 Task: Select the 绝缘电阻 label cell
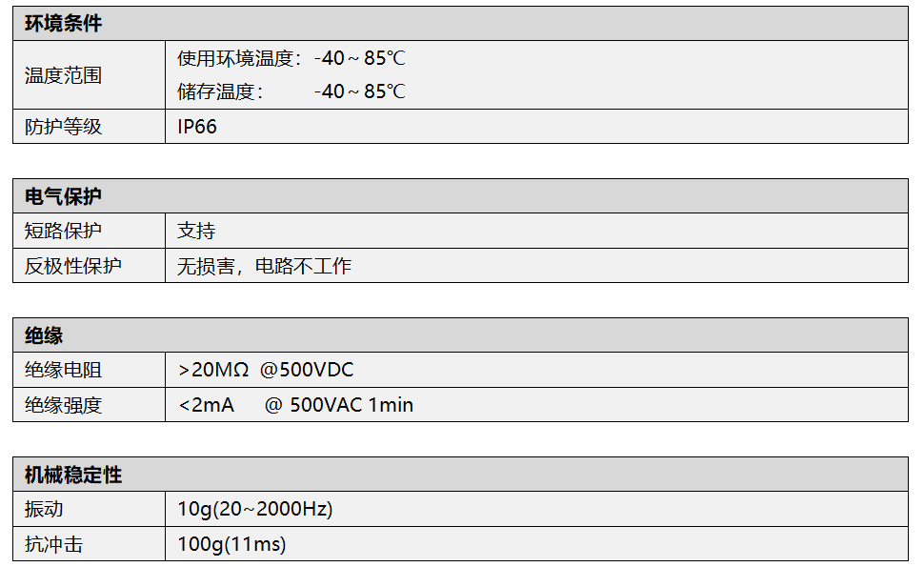pos(63,370)
